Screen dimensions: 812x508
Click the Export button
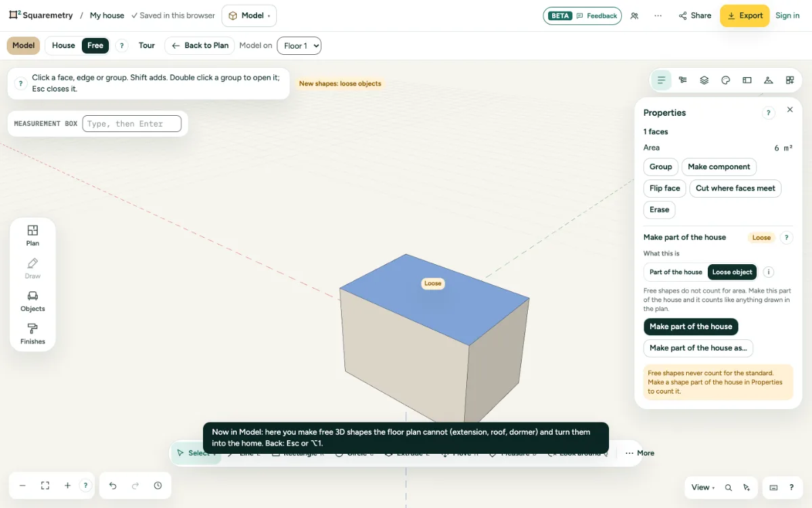pos(744,16)
